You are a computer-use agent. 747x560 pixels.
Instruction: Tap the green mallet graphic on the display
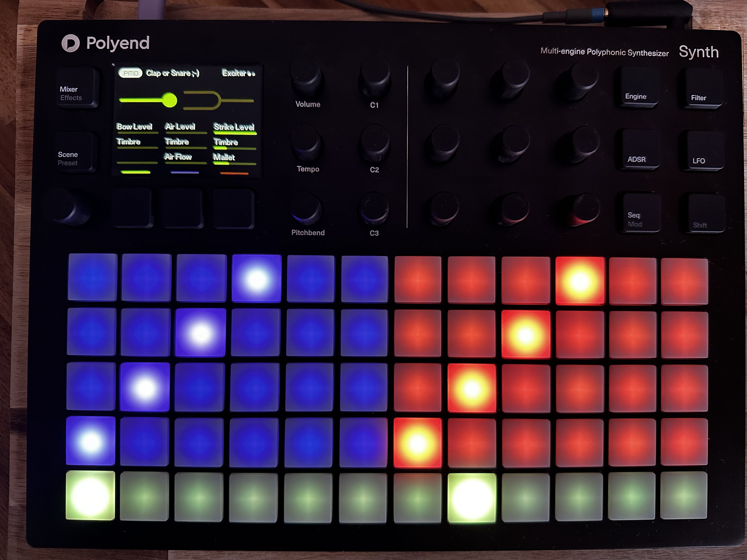[148, 100]
